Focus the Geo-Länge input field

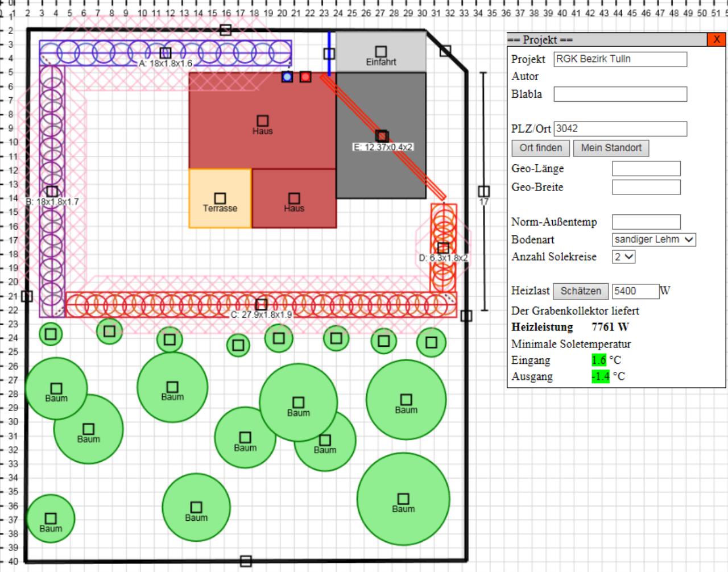click(646, 169)
